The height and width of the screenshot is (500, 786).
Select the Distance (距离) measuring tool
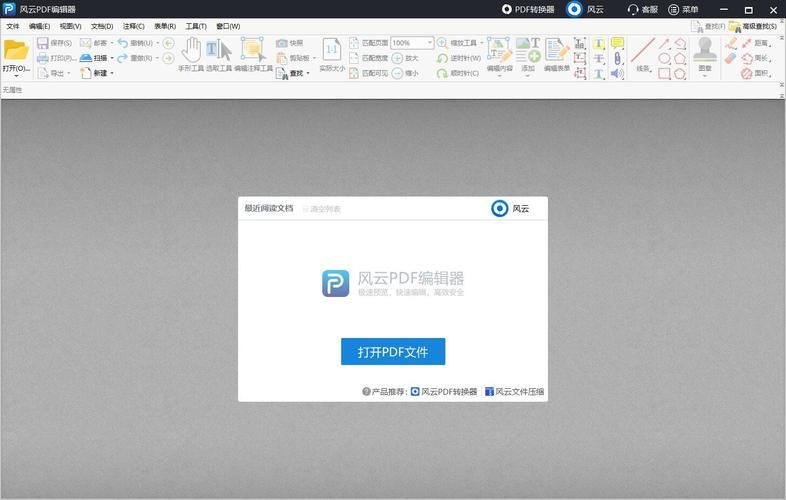coord(755,44)
